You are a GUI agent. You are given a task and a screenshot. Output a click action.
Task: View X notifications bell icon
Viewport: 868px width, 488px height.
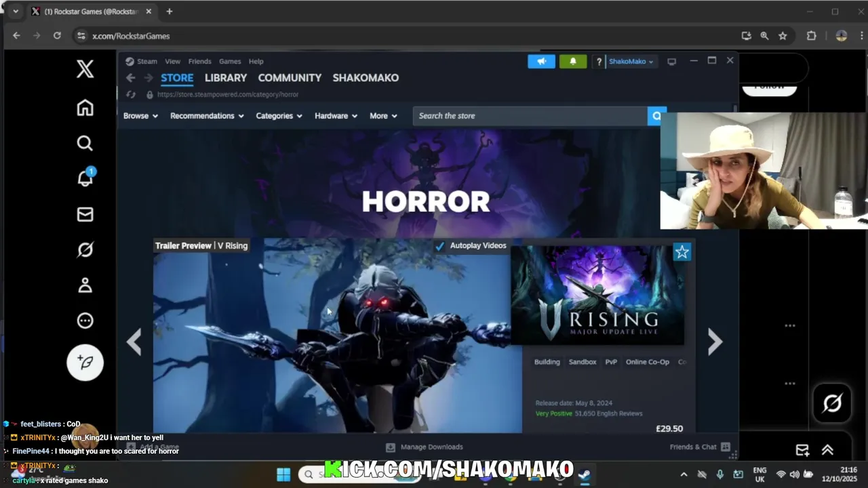(x=85, y=178)
